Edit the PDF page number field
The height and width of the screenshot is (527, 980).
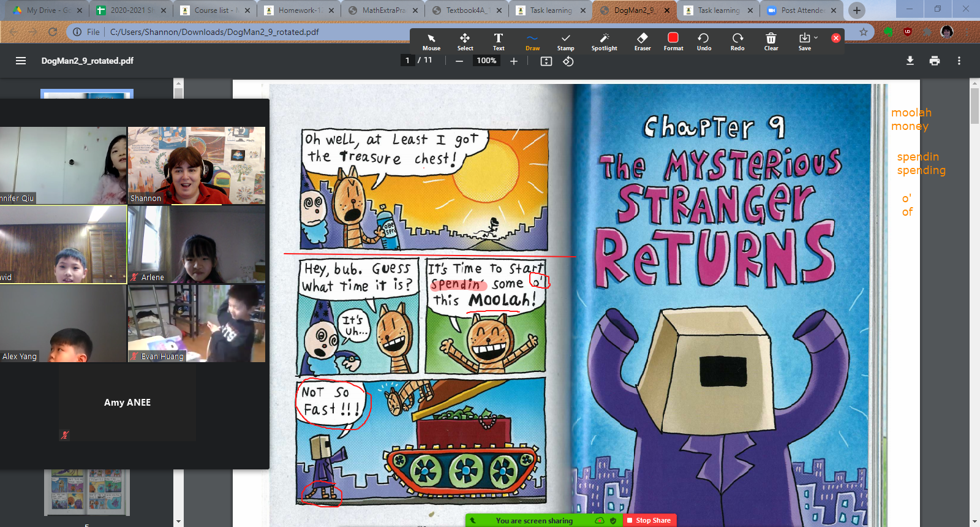407,60
